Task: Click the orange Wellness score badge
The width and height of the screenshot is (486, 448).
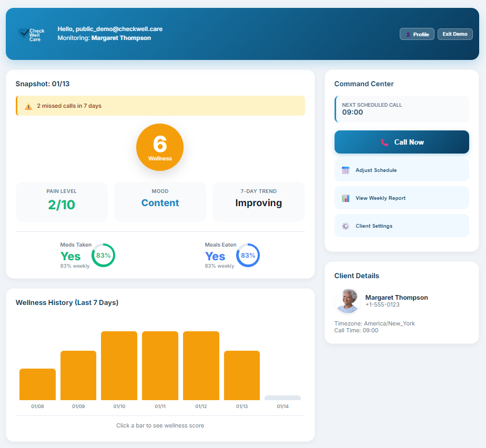Action: [160, 147]
